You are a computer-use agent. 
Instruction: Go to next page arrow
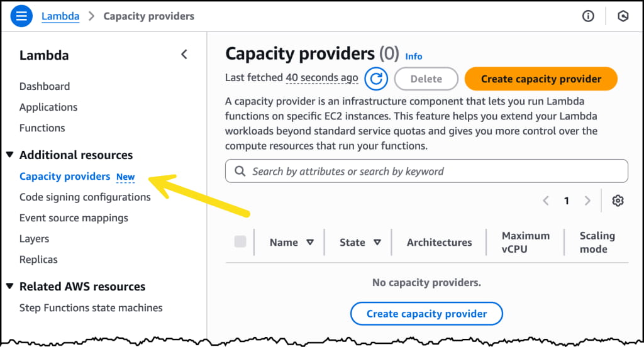587,201
